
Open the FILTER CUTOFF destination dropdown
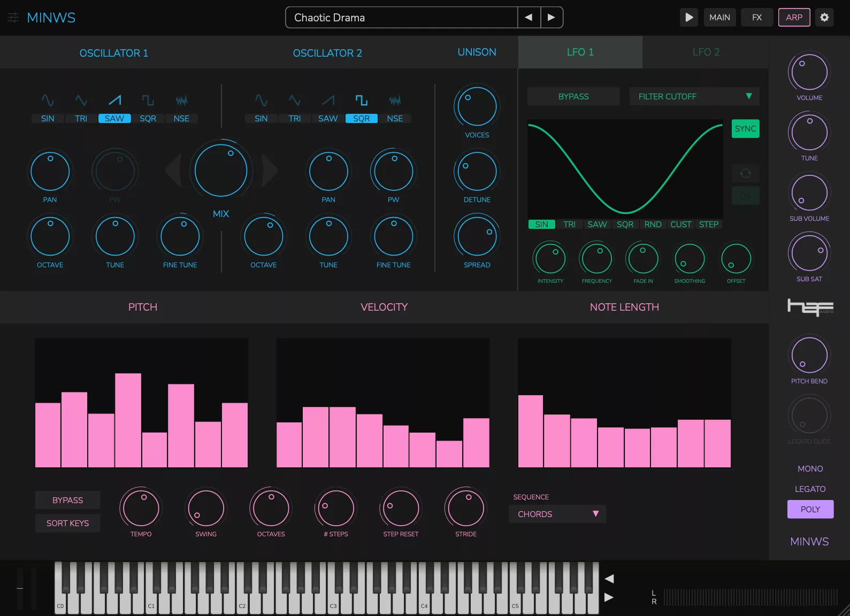(694, 97)
